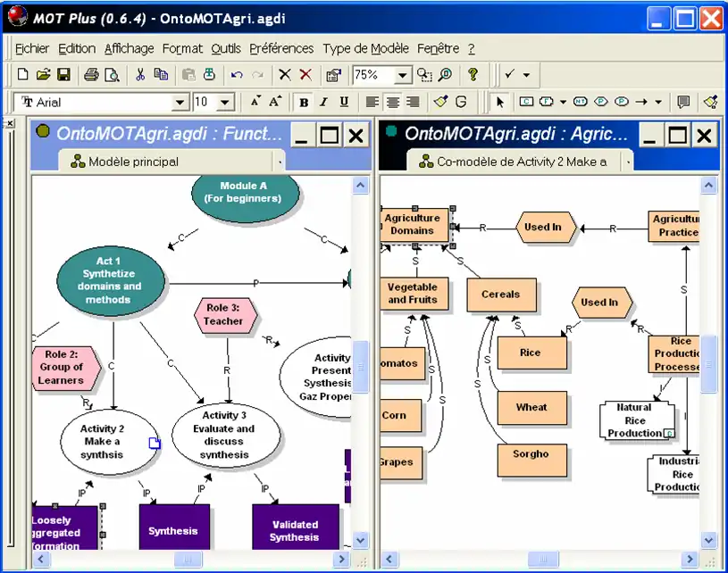Open the new blank document icon
Image resolution: width=728 pixels, height=573 pixels.
[x=23, y=75]
